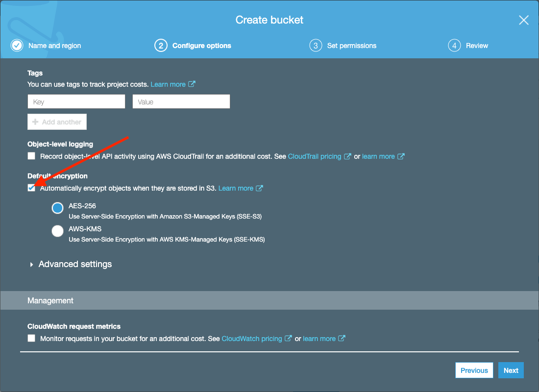Select the Configure options step

click(201, 46)
